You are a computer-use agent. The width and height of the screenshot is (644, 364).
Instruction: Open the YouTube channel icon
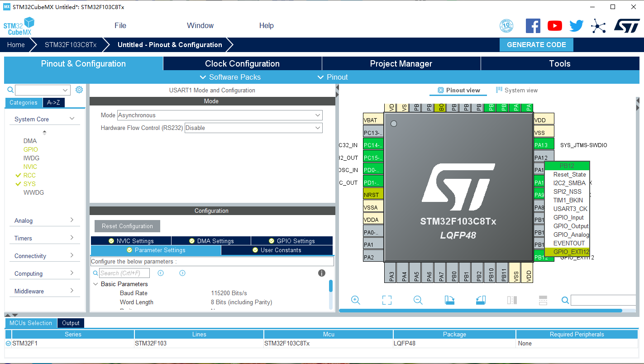coord(554,26)
